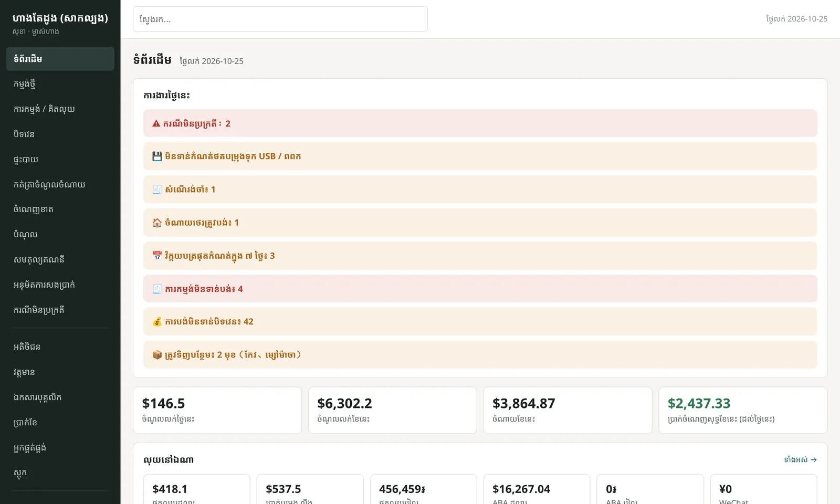Select អ្នកផ្គត់ផ្គង់ in sidebar
840x504 pixels.
[60, 448]
